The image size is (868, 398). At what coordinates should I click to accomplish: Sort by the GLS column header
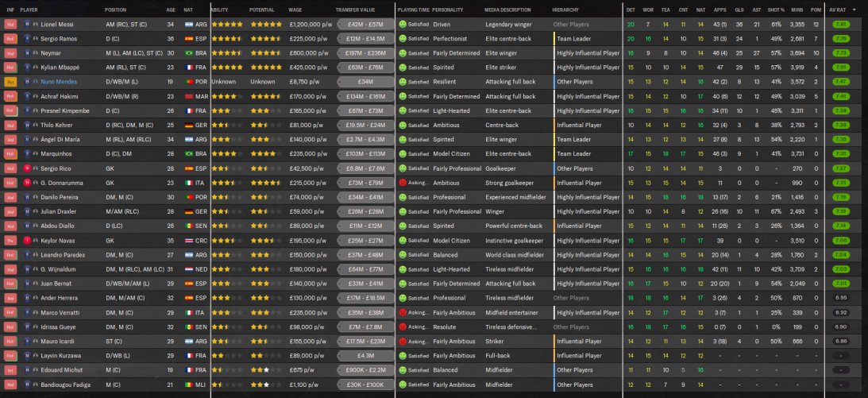point(739,10)
